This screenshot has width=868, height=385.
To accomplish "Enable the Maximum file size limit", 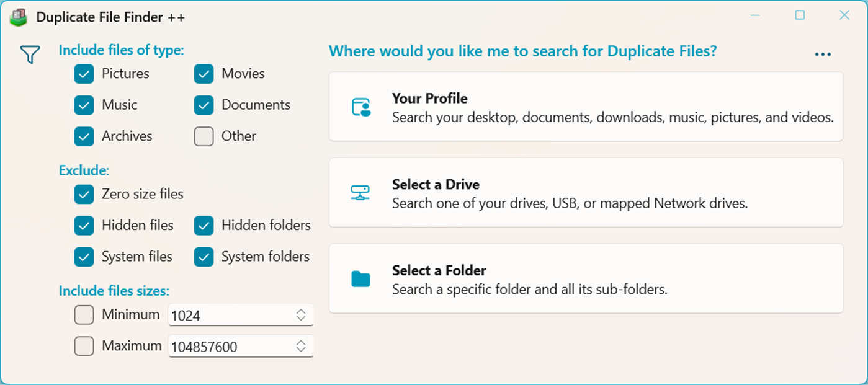I will point(84,346).
